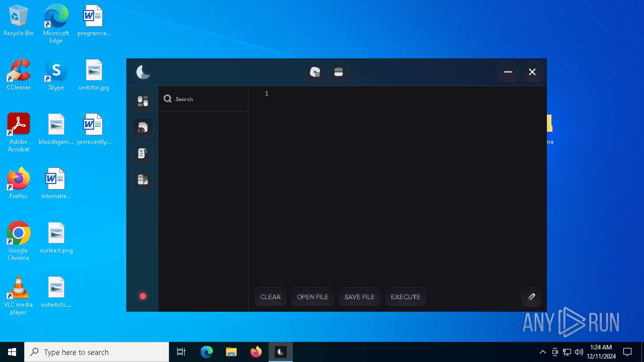Select the outartists... image file on desktop
The height and width of the screenshot is (362, 644).
56,292
